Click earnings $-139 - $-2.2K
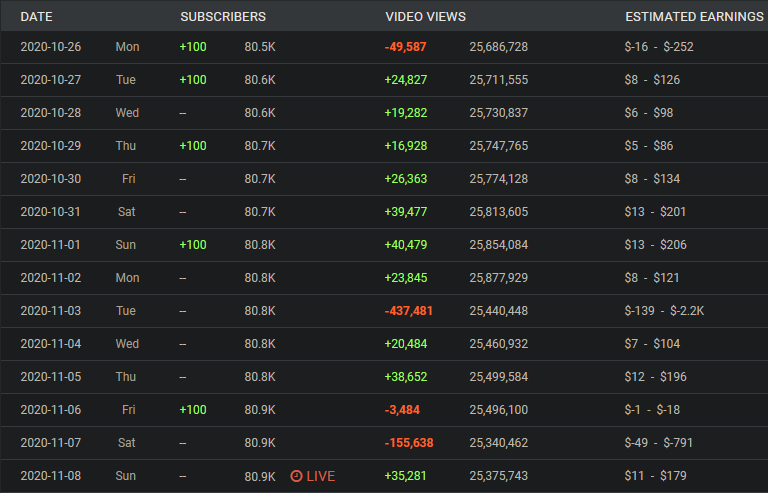The height and width of the screenshot is (493, 768). click(664, 311)
